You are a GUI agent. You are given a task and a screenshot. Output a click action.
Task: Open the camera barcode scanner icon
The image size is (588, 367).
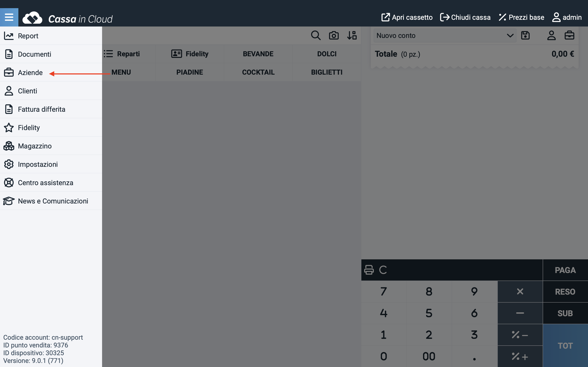click(334, 35)
